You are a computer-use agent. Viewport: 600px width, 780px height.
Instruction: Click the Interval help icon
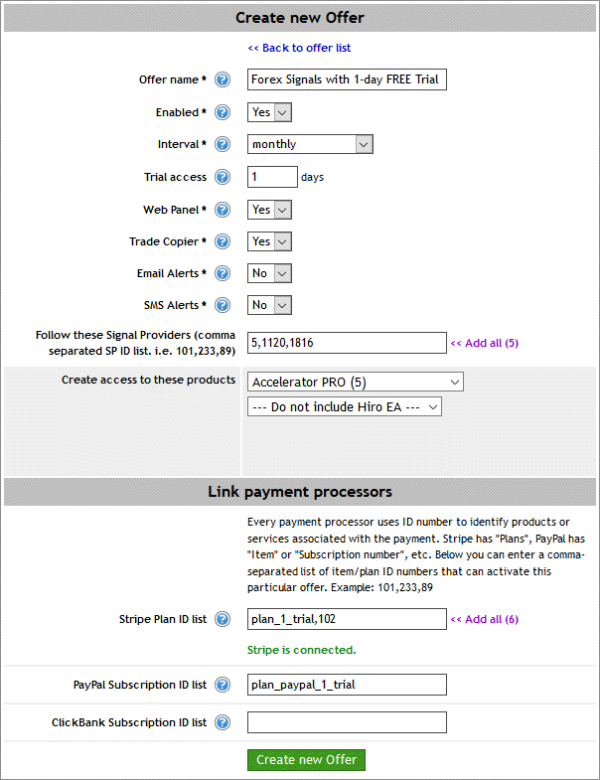[223, 145]
